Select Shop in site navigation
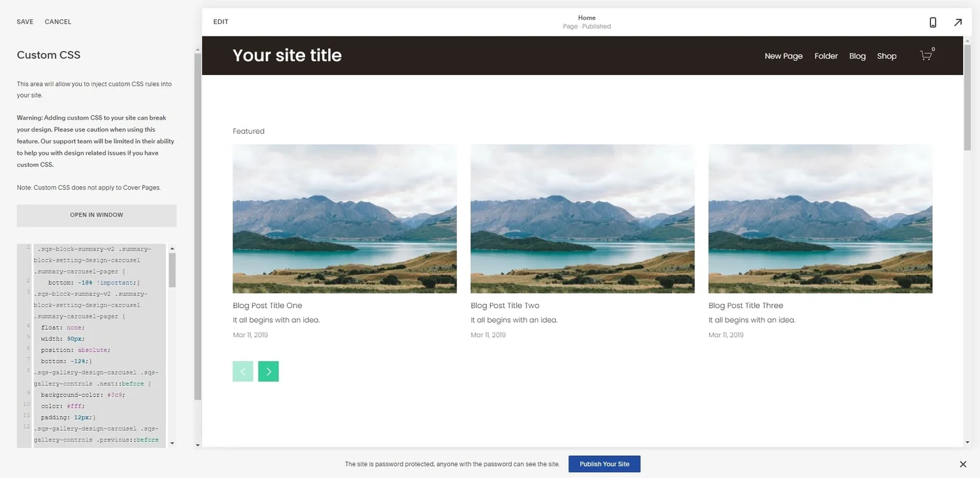Screen dimensions: 980x478 [x=887, y=56]
